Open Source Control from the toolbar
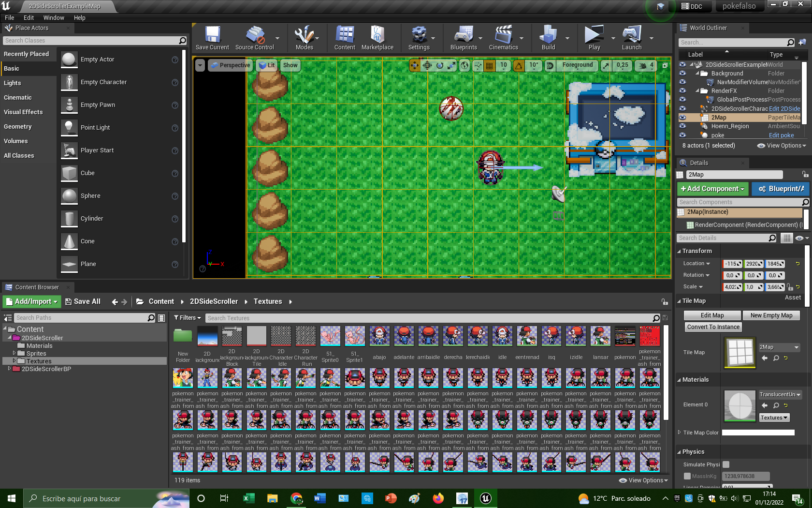This screenshot has width=812, height=508. 255,38
